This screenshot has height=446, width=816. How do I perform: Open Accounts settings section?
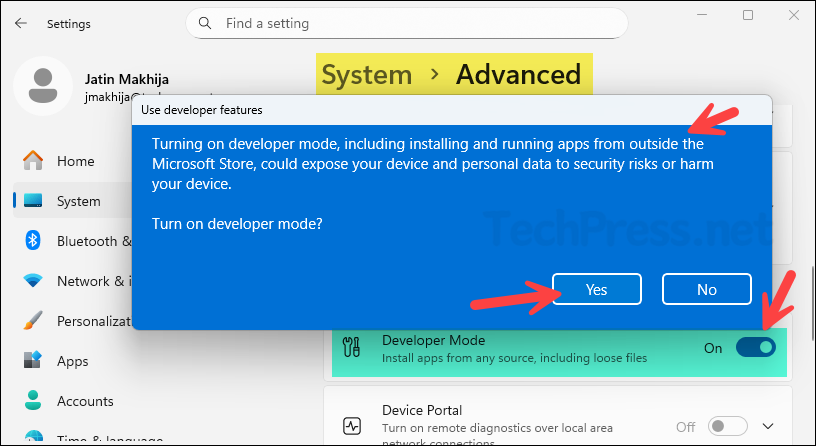pos(85,401)
